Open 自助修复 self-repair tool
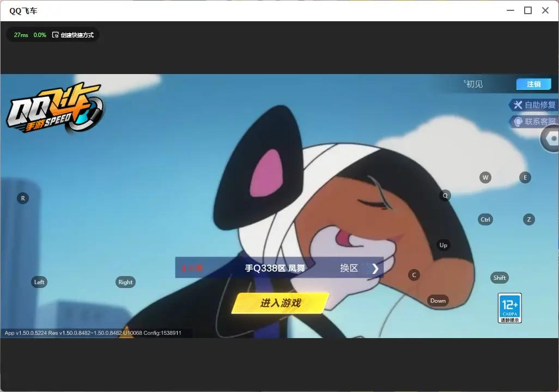 coord(534,105)
